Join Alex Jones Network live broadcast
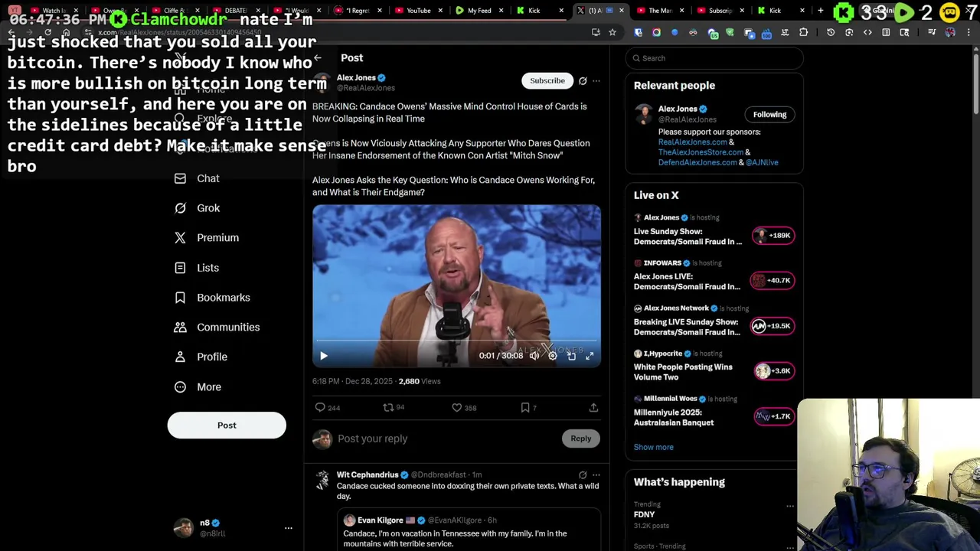Image resolution: width=980 pixels, height=551 pixels. click(x=714, y=321)
